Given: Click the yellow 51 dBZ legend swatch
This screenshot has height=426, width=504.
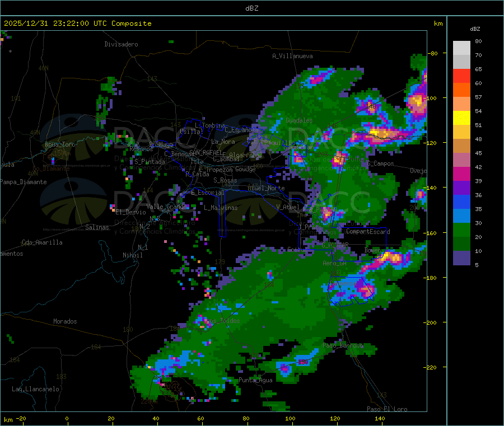Looking at the screenshot, I should pos(461,118).
